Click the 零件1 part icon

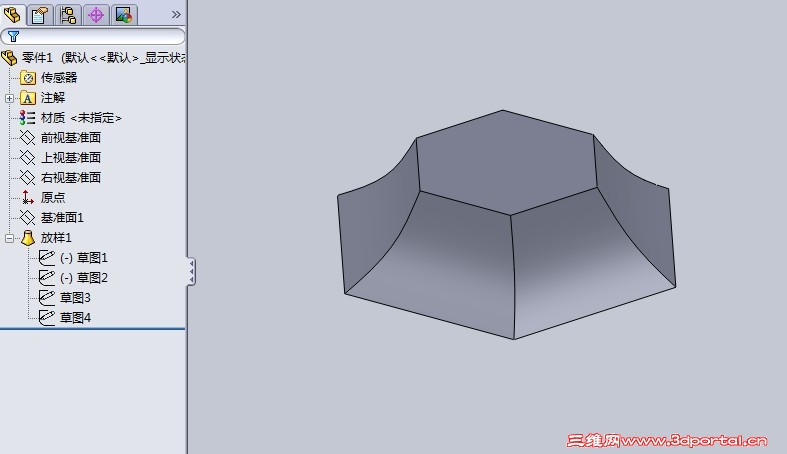click(10, 58)
